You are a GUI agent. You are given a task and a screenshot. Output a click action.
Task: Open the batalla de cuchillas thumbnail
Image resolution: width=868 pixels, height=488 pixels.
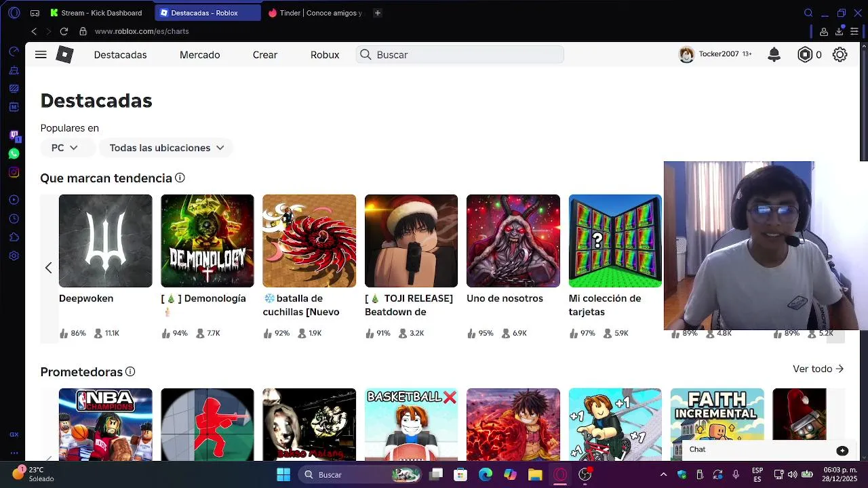point(309,241)
